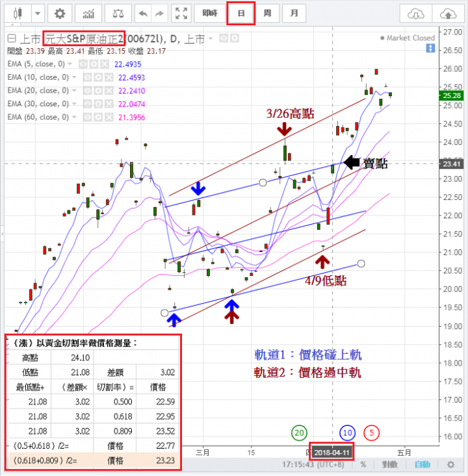The width and height of the screenshot is (468, 476).
Task: Remove the EMA 20 indicator
Action: (109, 90)
